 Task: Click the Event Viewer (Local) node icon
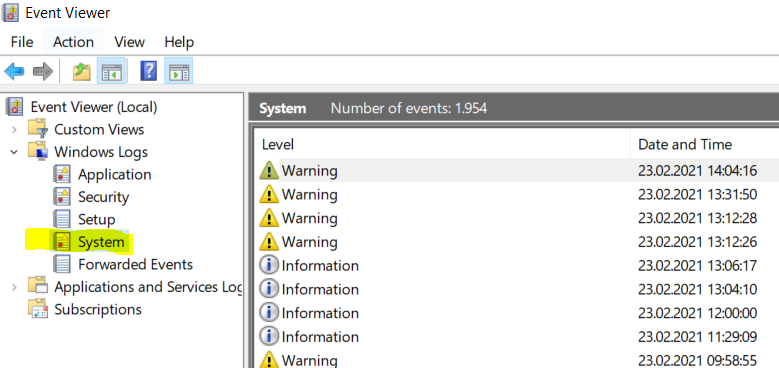point(14,107)
